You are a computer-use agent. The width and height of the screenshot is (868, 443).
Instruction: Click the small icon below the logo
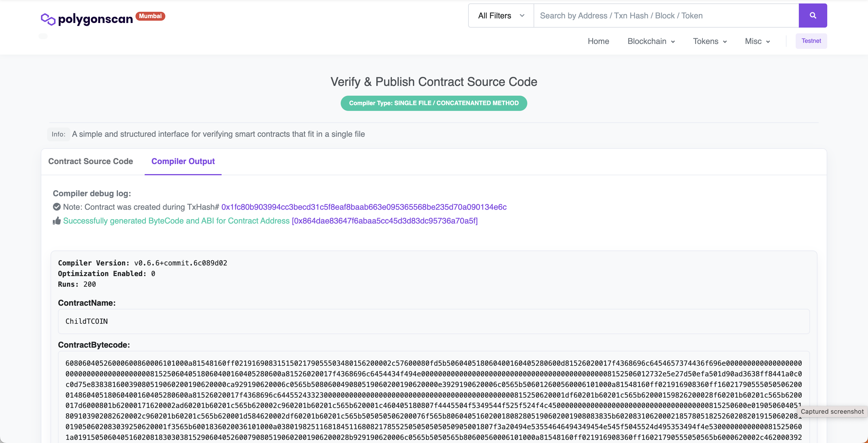click(43, 36)
